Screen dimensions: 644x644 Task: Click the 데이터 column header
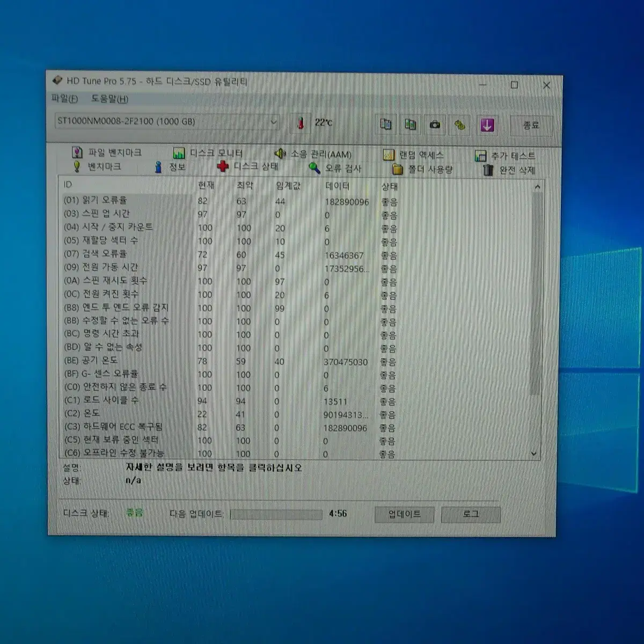click(x=337, y=186)
